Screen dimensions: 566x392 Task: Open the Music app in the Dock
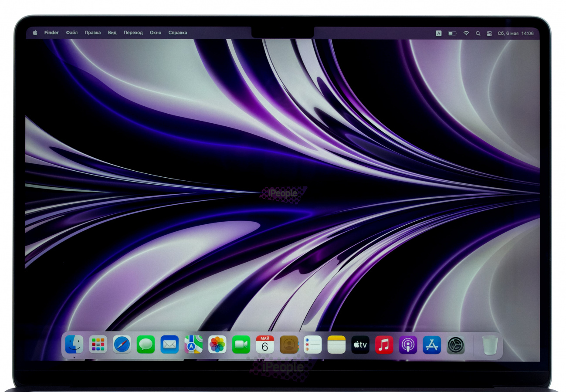click(x=384, y=345)
